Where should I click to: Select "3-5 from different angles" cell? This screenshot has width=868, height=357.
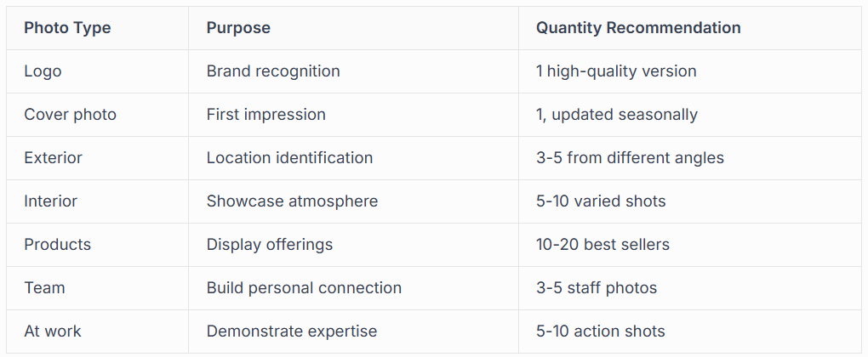[630, 158]
